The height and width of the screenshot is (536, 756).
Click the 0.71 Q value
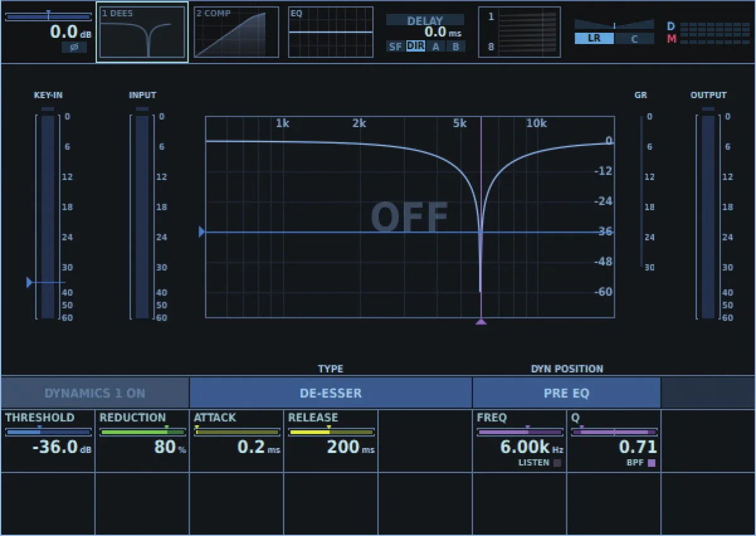[638, 447]
